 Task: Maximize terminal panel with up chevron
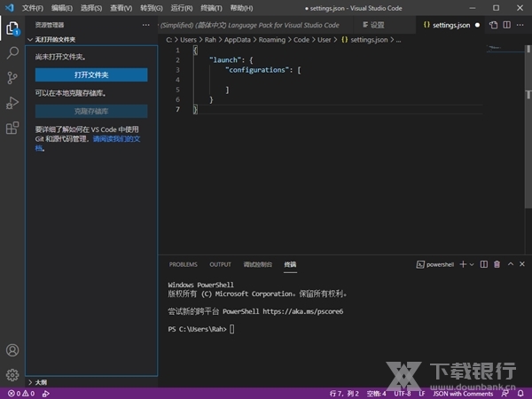(x=511, y=263)
